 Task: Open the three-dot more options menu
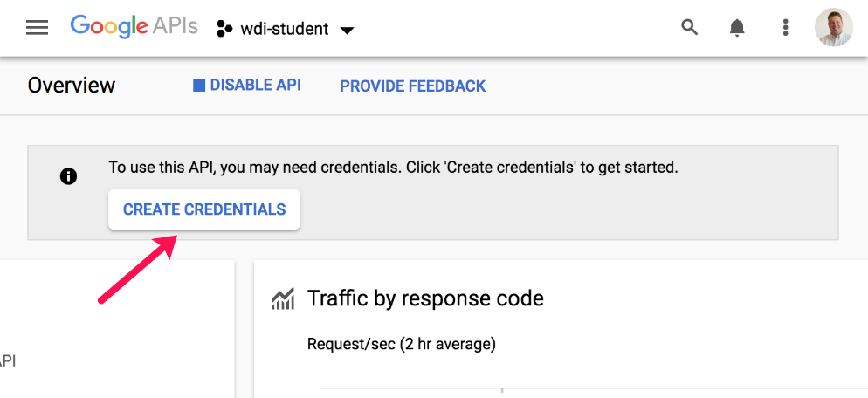785,28
